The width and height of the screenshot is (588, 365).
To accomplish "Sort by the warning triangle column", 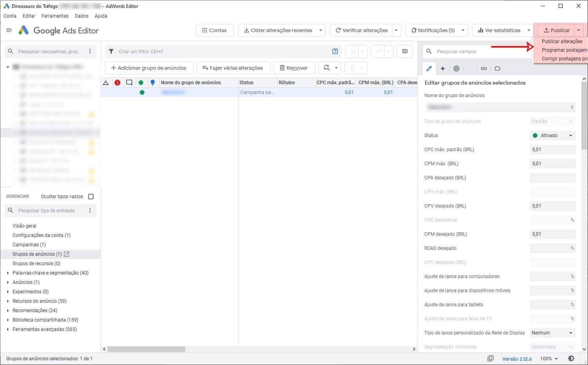I will point(106,83).
